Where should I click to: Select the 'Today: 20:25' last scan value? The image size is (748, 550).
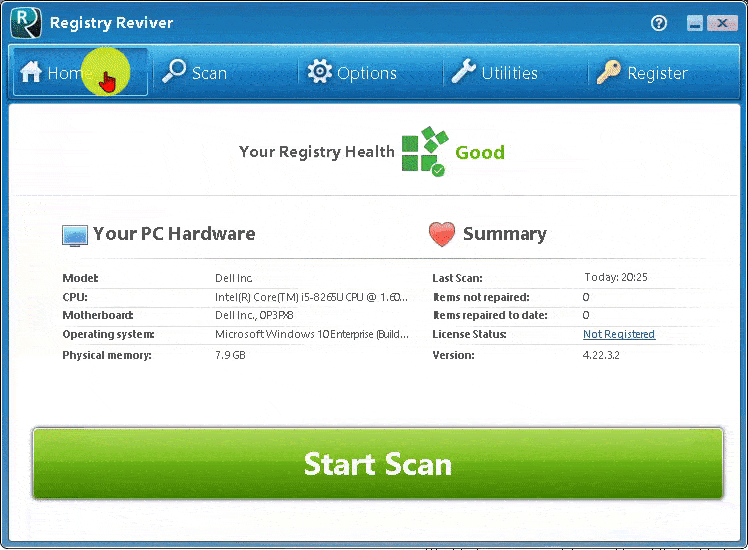(616, 277)
